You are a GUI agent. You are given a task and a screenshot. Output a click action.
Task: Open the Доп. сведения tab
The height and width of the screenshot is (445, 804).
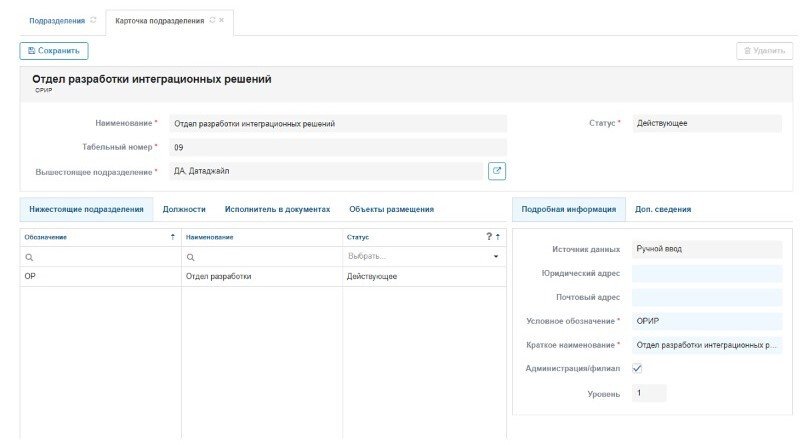(662, 209)
